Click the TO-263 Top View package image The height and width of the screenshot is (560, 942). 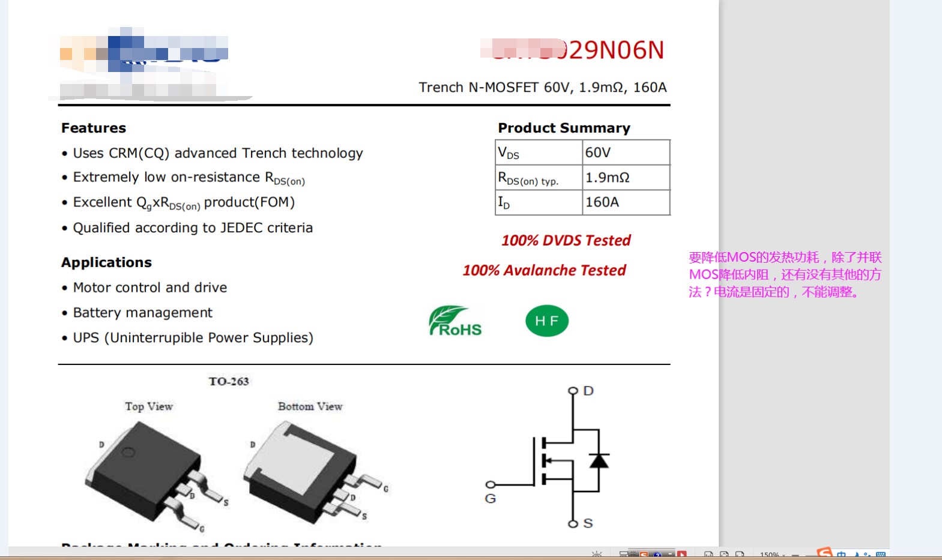coord(156,476)
